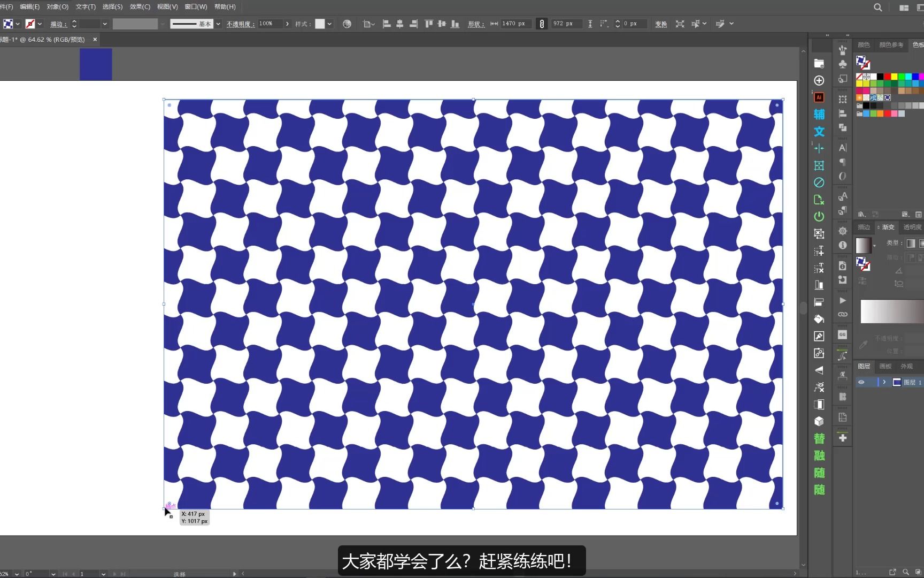Click the circled plus icon in sidebar
The image size is (924, 578).
[x=819, y=80]
